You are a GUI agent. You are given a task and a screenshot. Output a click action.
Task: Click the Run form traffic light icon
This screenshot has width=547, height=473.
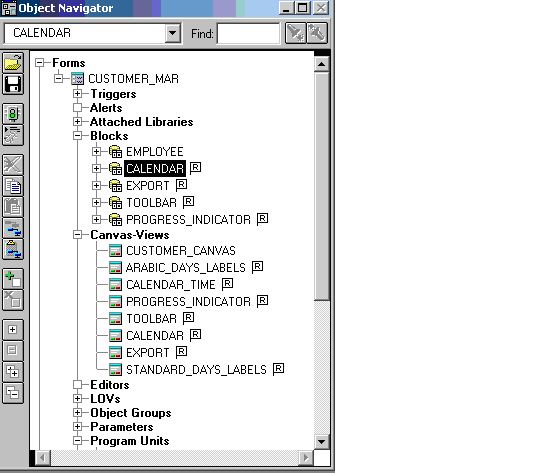point(13,114)
